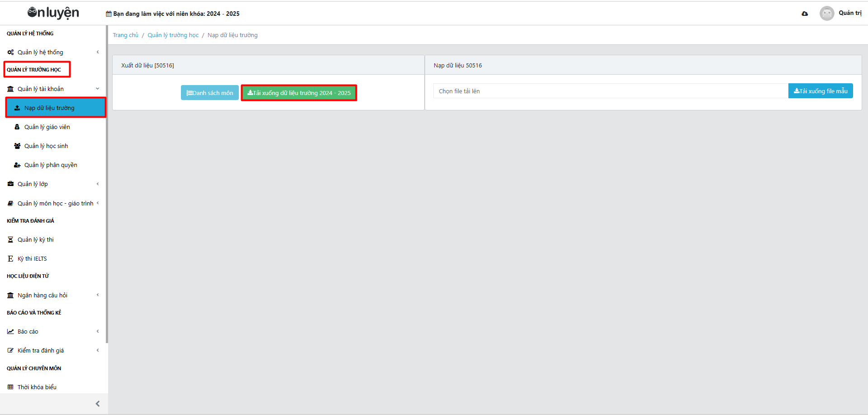The width and height of the screenshot is (868, 415).
Task: Go to Trang chủ breadcrumb link
Action: tap(125, 35)
